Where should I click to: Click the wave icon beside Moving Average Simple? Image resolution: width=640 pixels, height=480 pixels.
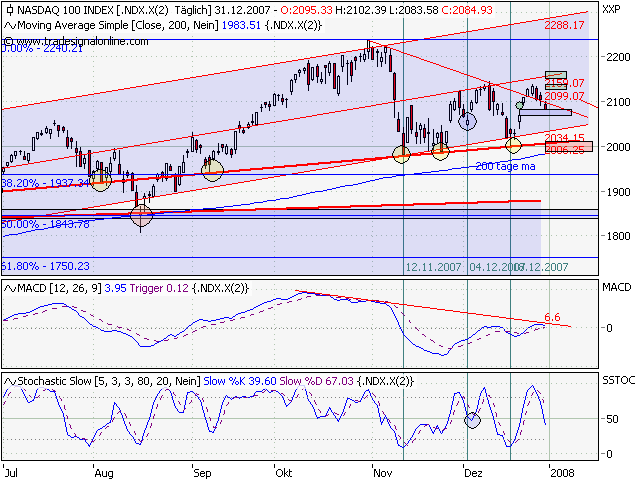(10, 26)
